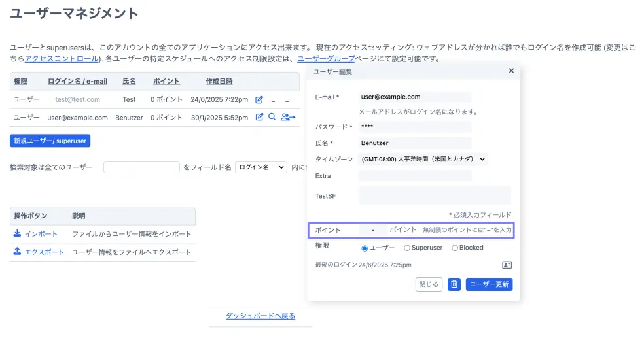This screenshot has width=644, height=338.
Task: Click the 氏名 input containing Benutzer
Action: click(415, 143)
